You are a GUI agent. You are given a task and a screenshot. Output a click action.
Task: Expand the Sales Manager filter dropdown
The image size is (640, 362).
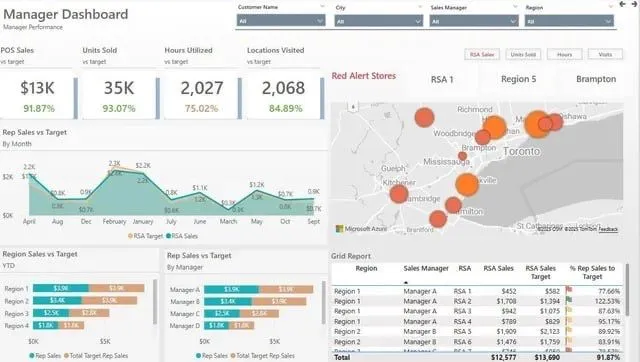tap(474, 21)
